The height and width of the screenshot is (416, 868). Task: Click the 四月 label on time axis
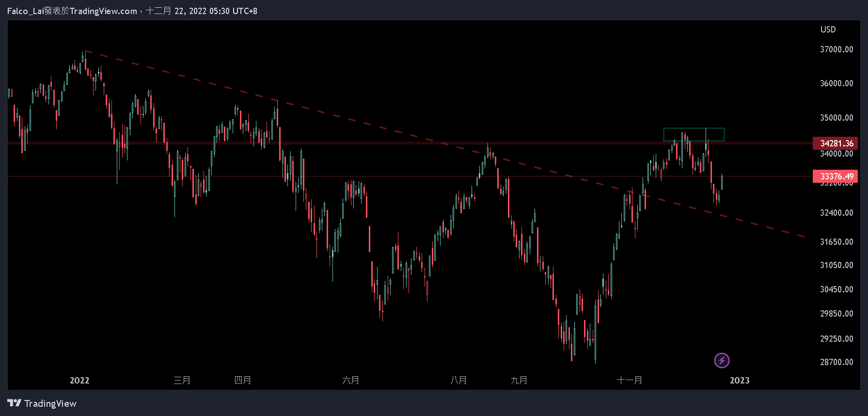(x=243, y=381)
